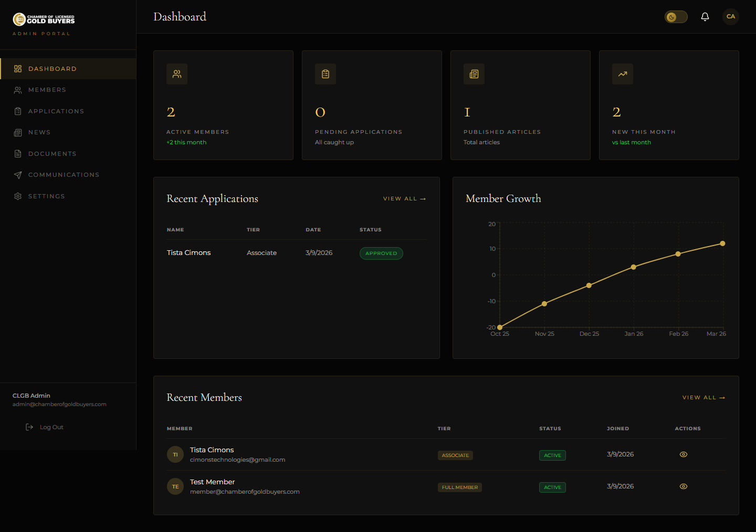Click the Chamber of Licensed Gold Buyers logo

click(x=44, y=19)
